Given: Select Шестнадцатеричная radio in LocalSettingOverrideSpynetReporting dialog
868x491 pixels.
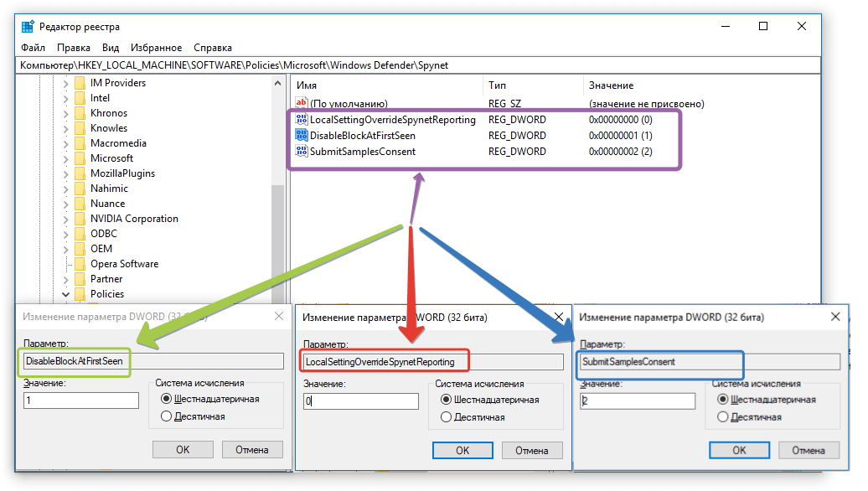Looking at the screenshot, I should click(x=447, y=400).
